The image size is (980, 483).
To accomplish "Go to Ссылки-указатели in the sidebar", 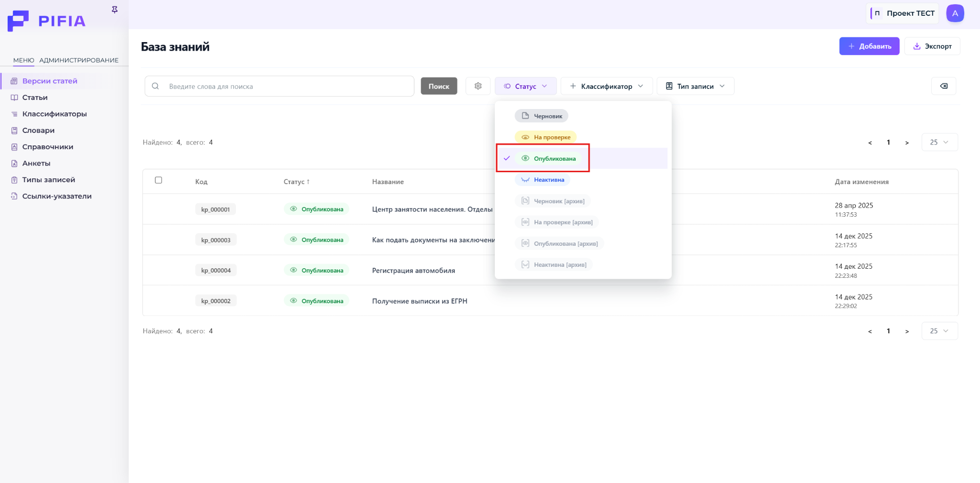I will click(x=56, y=196).
